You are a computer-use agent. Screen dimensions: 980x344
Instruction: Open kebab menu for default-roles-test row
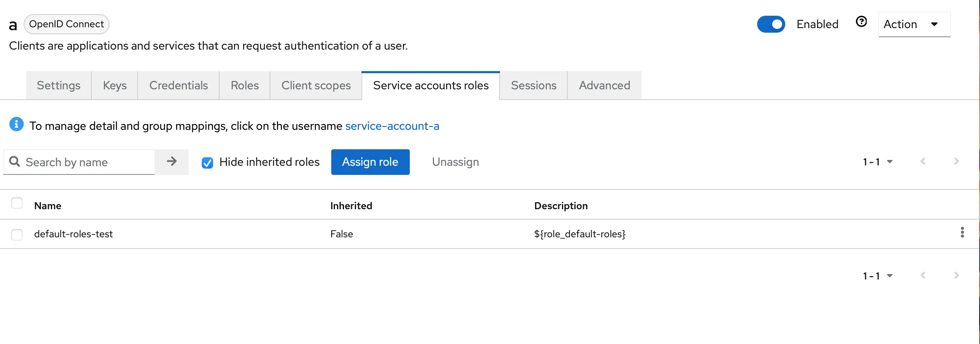click(962, 233)
